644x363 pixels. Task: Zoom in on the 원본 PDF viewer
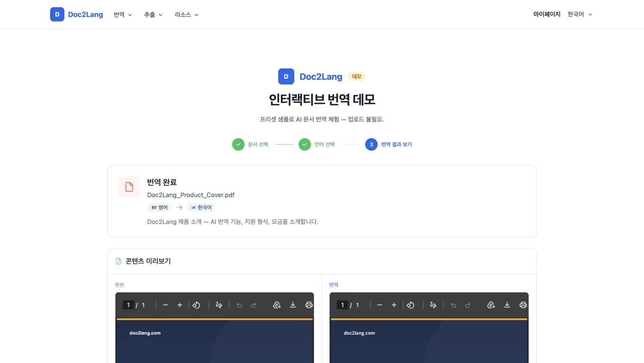tap(180, 305)
